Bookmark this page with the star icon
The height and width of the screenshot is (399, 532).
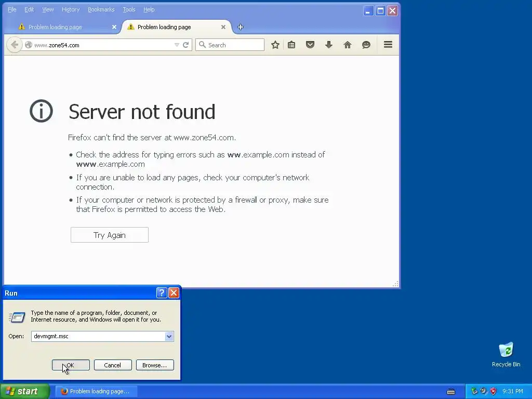[275, 45]
